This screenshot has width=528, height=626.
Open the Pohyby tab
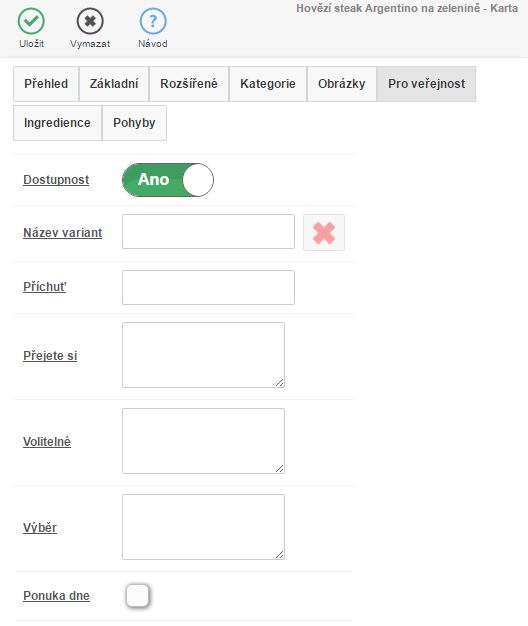point(134,123)
